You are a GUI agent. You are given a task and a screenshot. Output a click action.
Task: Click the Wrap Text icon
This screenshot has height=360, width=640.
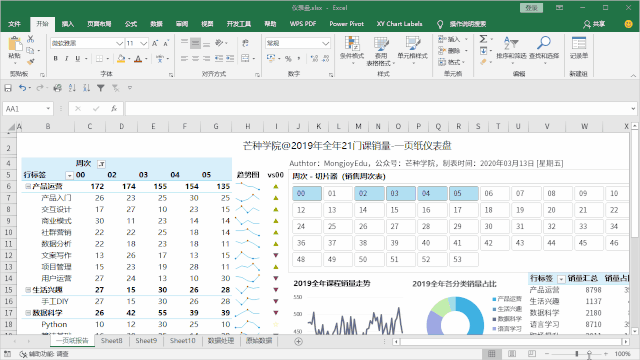tap(245, 43)
